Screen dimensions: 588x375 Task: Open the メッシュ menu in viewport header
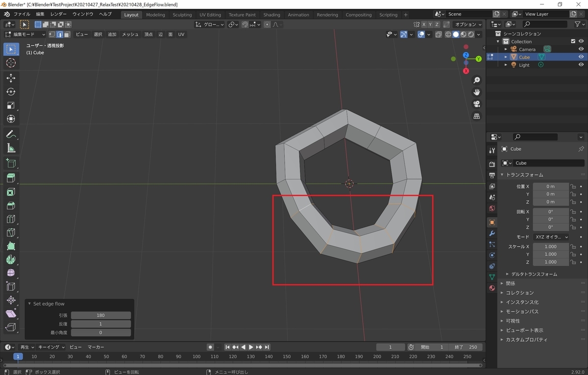(130, 34)
